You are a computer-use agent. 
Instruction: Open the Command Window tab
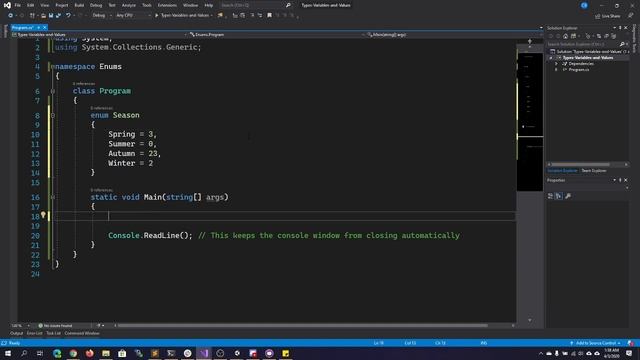(82, 333)
